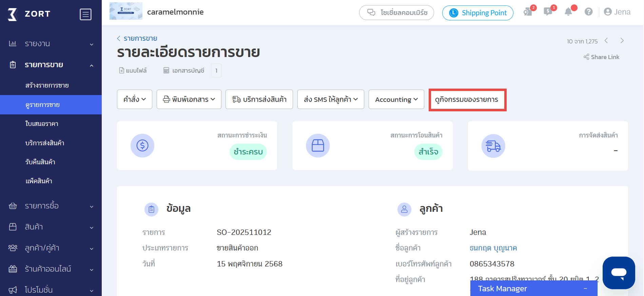The width and height of the screenshot is (644, 296).
Task: Minimize the Task Manager bar
Action: tap(585, 289)
